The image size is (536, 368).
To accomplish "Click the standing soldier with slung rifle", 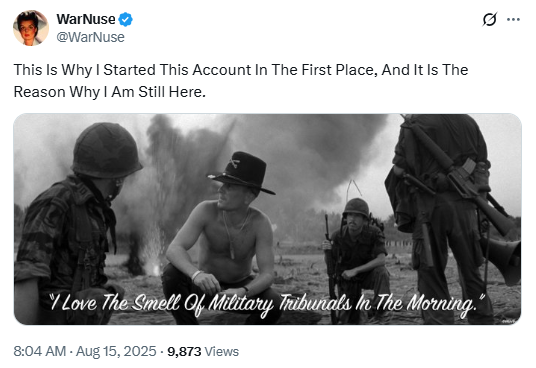I will point(452,219).
